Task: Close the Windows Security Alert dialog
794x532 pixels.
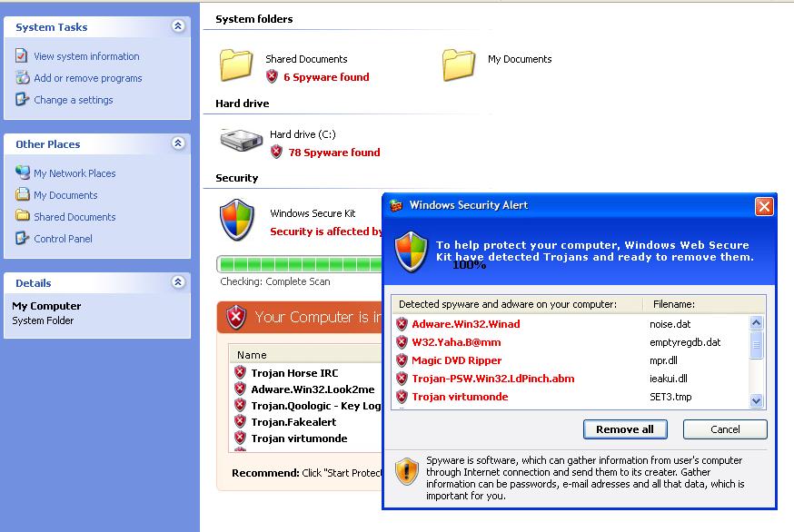Action: click(764, 206)
